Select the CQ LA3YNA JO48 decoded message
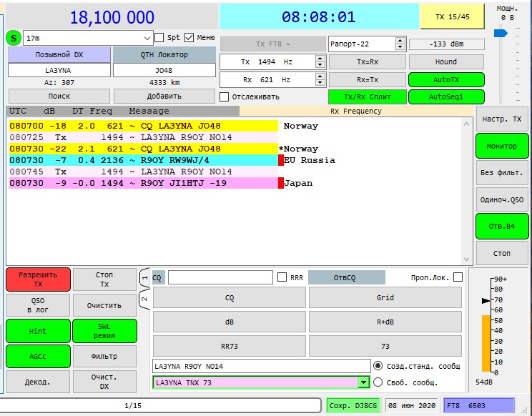The image size is (532, 416). pyautogui.click(x=143, y=126)
